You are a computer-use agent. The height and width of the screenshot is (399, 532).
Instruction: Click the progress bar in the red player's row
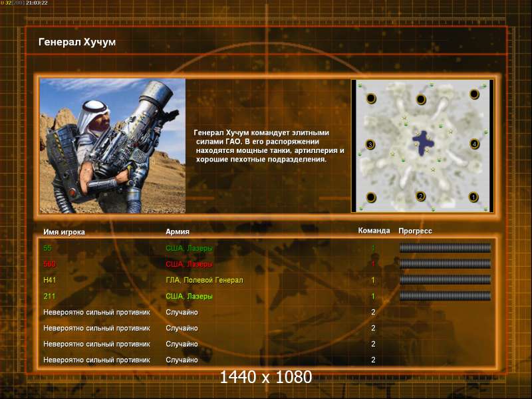(x=445, y=264)
